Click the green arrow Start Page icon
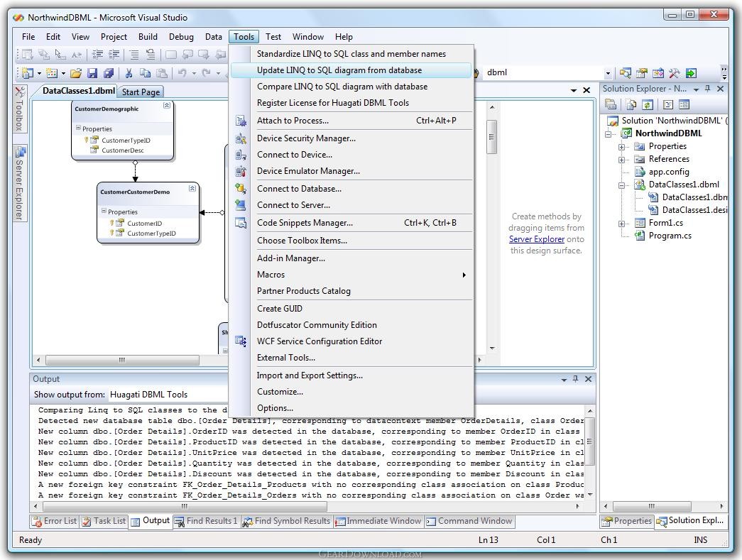Viewport: 742px width, 560px height. click(691, 73)
